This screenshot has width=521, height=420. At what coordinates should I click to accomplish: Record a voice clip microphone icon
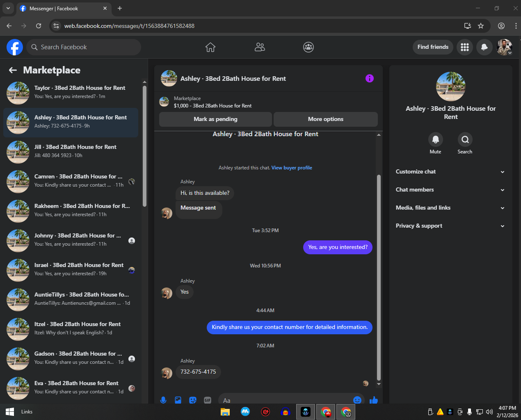[x=163, y=400]
